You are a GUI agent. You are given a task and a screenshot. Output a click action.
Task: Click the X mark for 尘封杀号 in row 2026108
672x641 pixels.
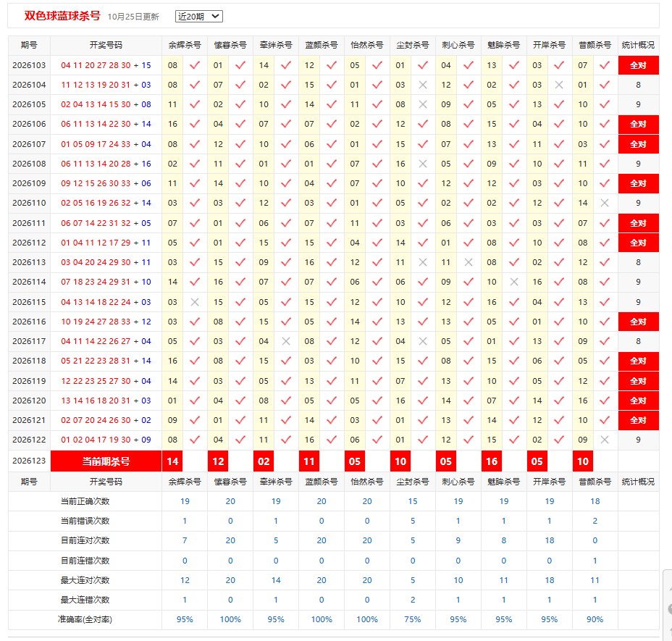coord(423,164)
